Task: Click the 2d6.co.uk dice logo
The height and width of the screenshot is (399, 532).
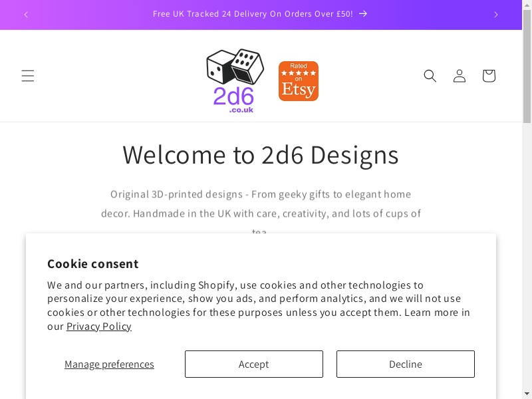Action: 234,80
